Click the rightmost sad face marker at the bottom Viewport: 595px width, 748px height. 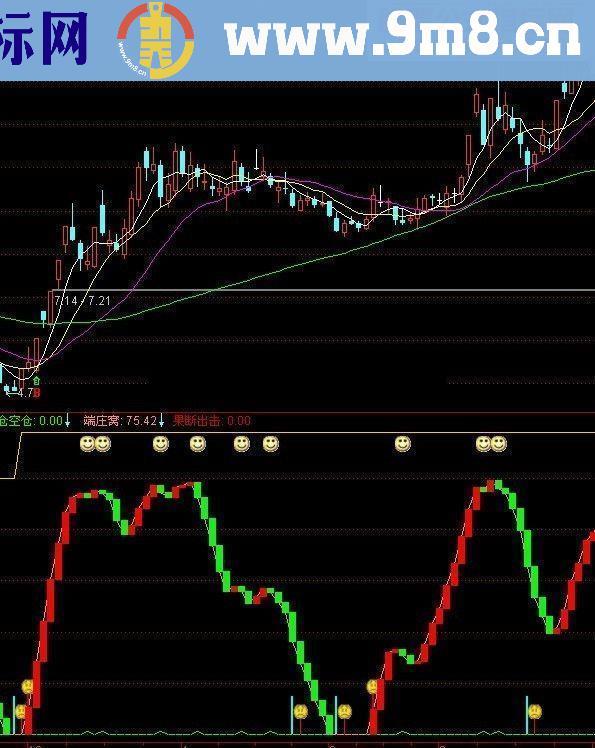(535, 712)
